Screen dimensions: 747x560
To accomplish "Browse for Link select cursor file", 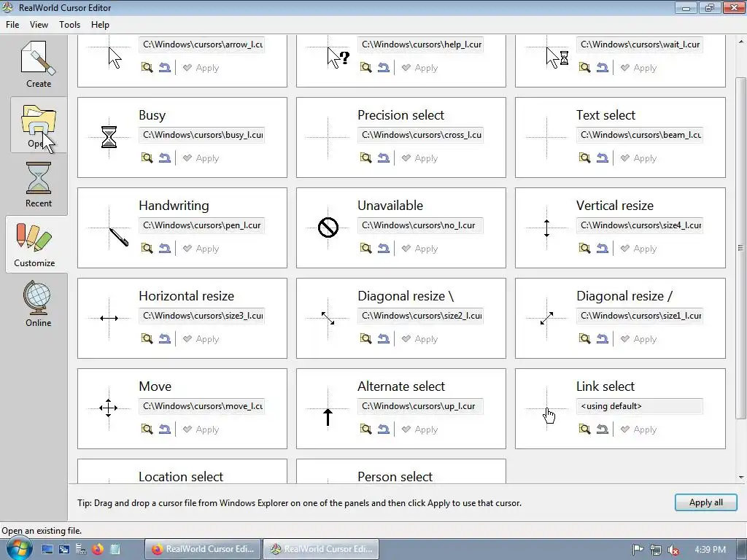I will (584, 429).
